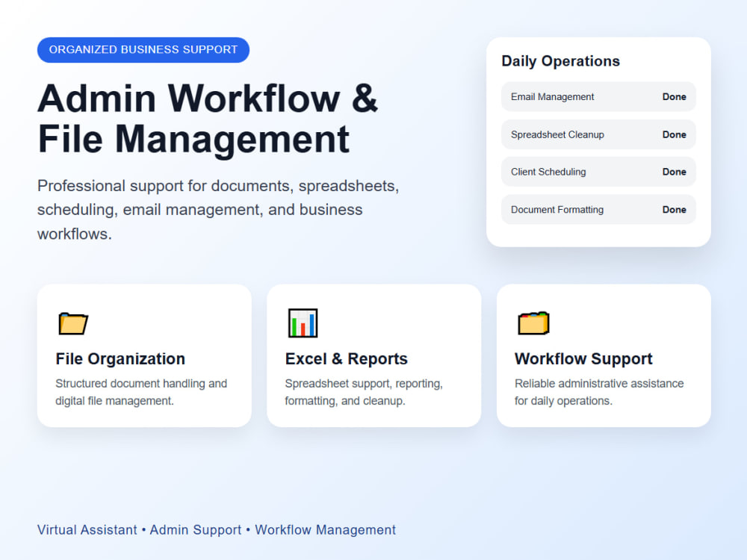
Task: Click the Reliable administrative assistance description
Action: pos(599,392)
